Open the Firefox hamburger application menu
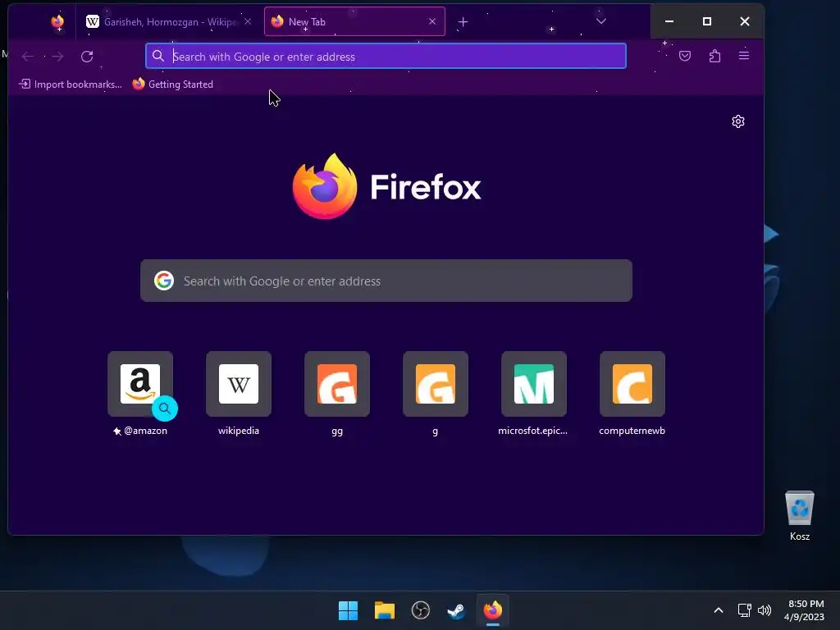This screenshot has height=630, width=840. [744, 56]
